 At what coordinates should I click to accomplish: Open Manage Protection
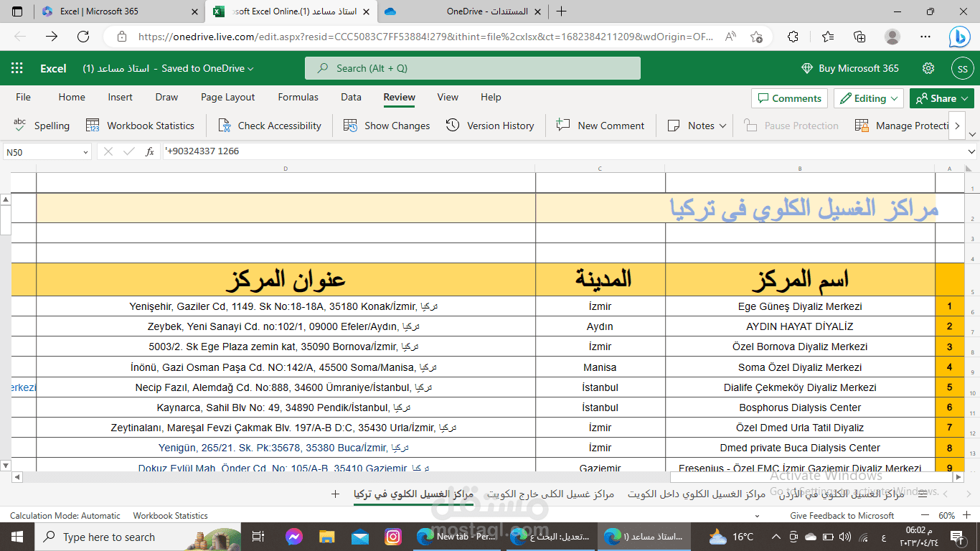point(902,126)
